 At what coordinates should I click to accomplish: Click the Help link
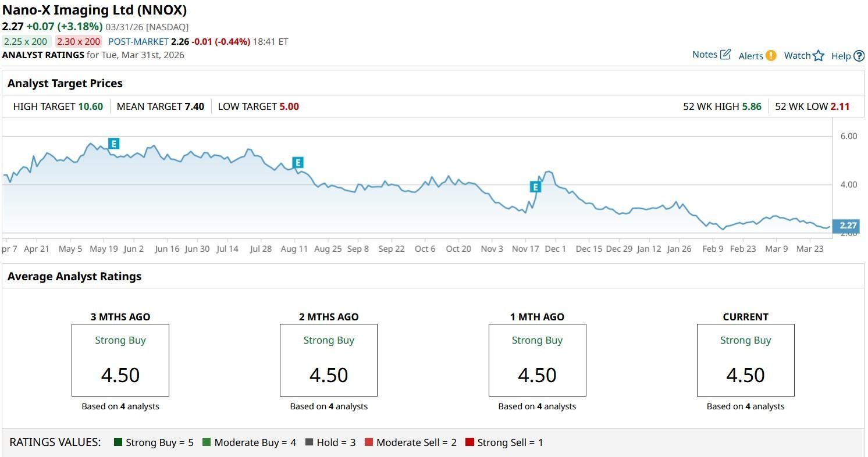841,56
